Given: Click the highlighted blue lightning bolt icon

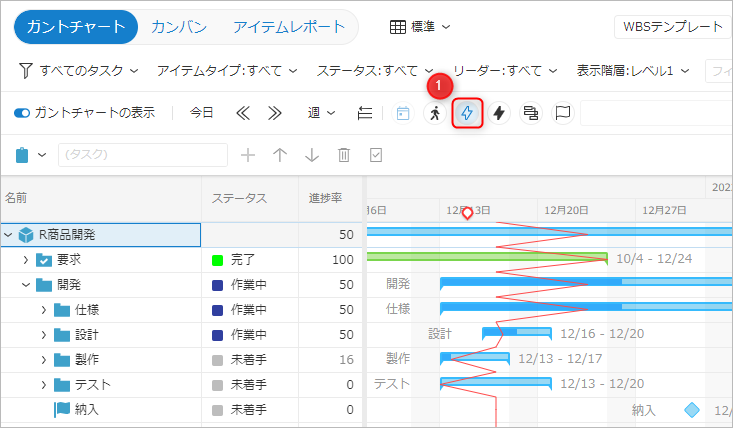Looking at the screenshot, I should [x=467, y=113].
